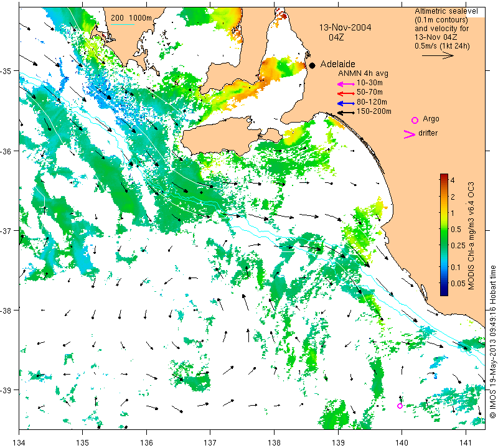Click the '0.5m/s (1kt 24h)' text

(442, 46)
